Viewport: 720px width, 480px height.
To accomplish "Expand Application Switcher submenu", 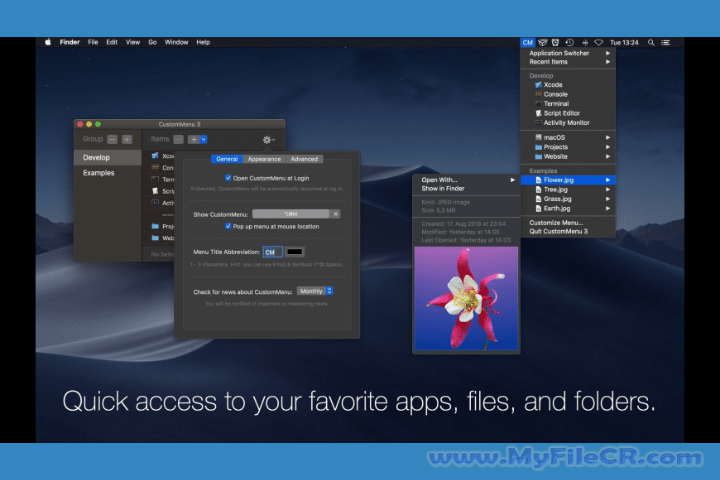I will pyautogui.click(x=568, y=53).
